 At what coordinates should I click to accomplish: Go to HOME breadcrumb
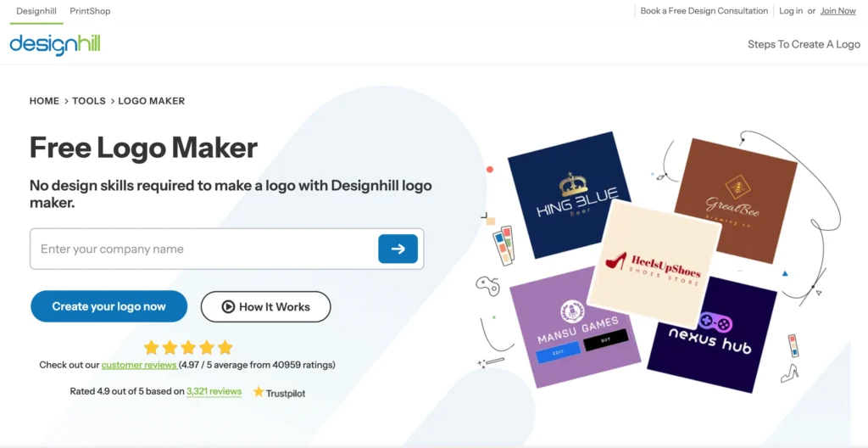click(x=44, y=101)
